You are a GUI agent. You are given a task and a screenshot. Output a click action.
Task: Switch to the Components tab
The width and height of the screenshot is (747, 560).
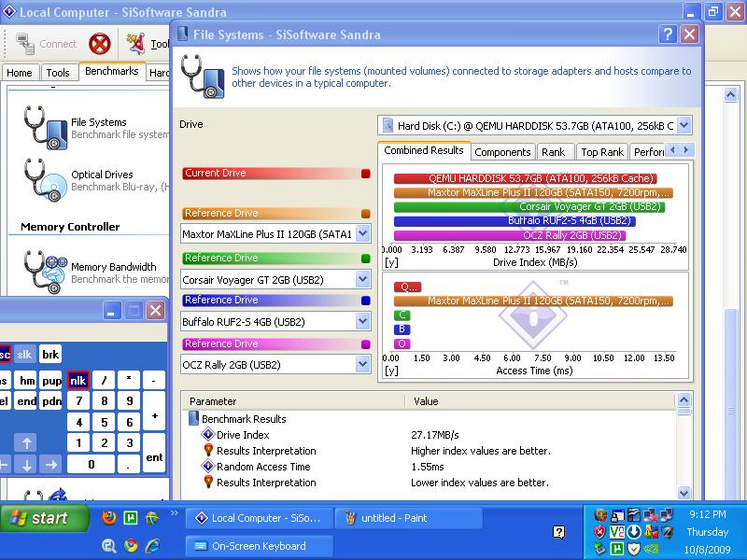(x=502, y=152)
